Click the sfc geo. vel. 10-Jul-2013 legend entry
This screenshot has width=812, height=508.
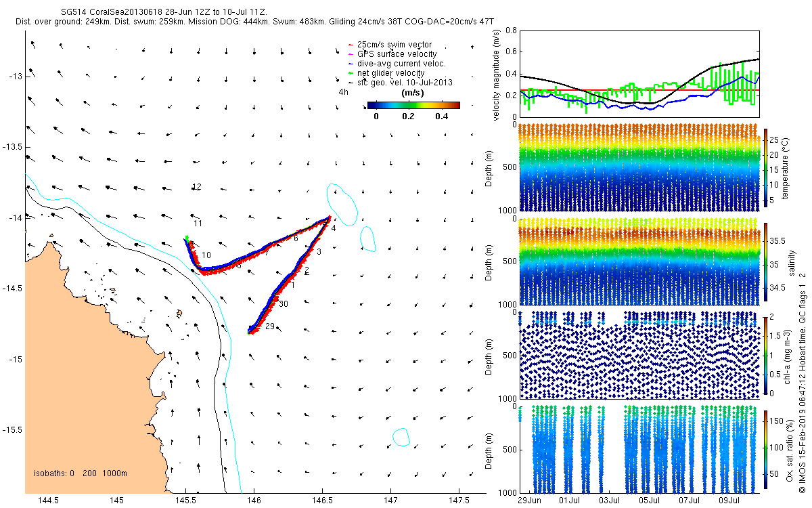tap(399, 82)
